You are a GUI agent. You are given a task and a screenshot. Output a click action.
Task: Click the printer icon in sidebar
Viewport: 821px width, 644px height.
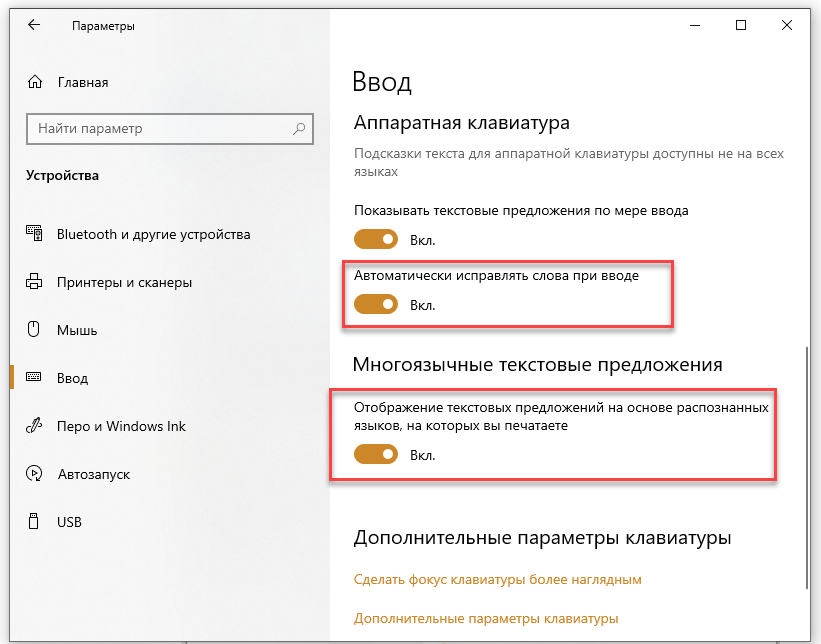[x=34, y=282]
